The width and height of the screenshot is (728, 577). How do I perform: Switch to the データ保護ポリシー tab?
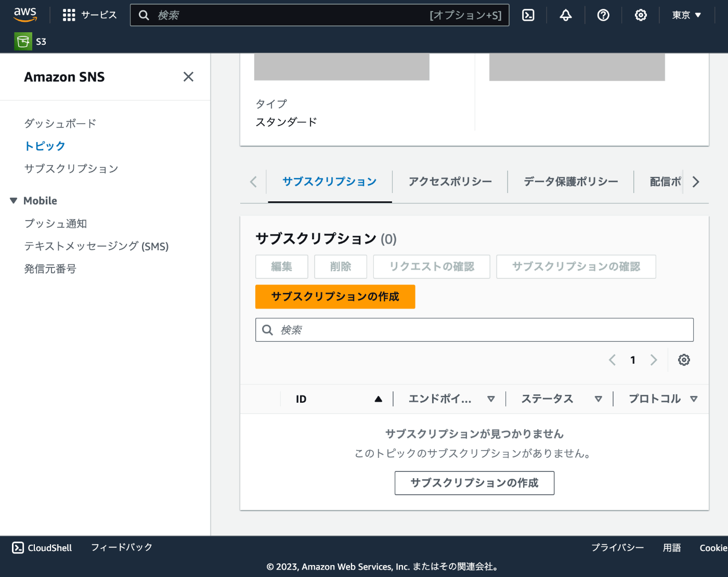pos(571,182)
